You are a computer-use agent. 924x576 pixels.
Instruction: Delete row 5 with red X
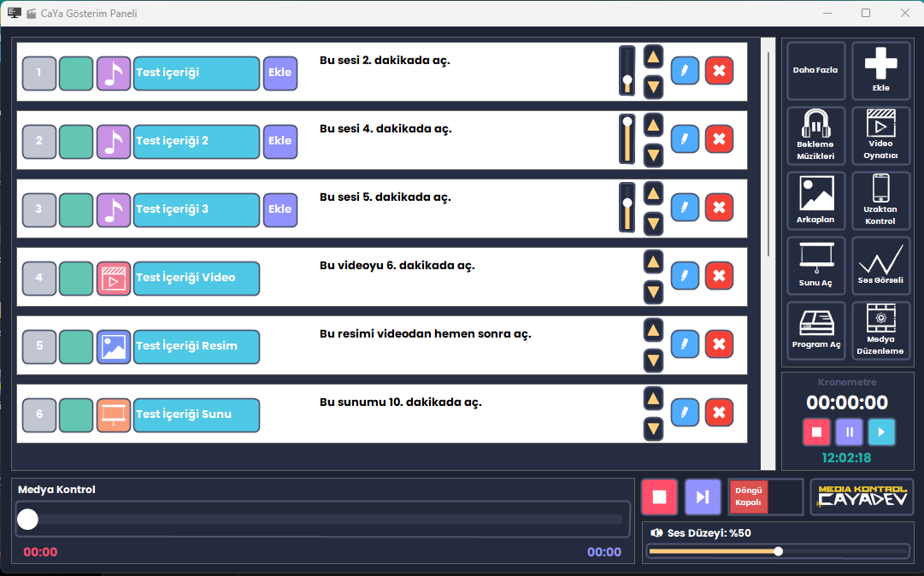pos(719,344)
